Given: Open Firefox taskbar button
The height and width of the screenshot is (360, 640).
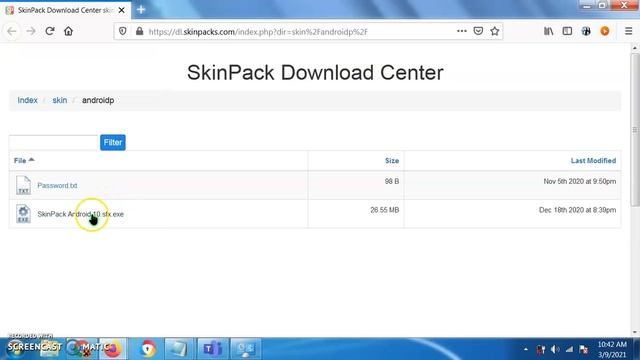Looking at the screenshot, I should pyautogui.click(x=113, y=349).
